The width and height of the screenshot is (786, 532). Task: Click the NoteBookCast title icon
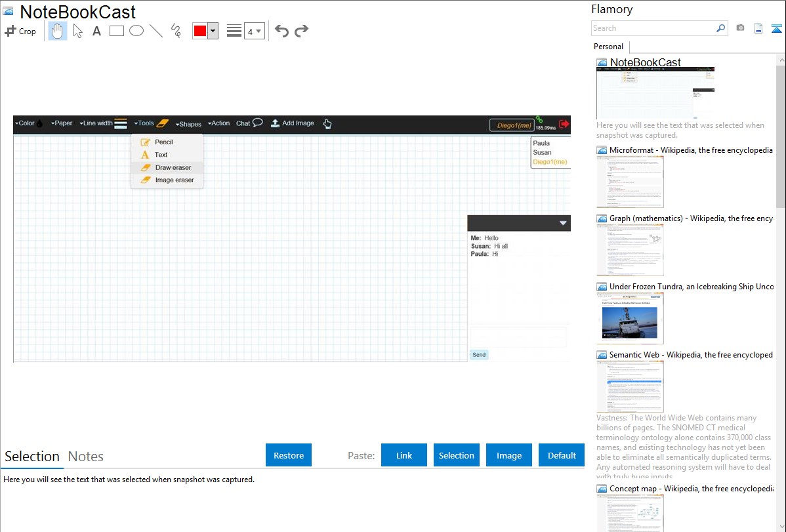tap(9, 11)
